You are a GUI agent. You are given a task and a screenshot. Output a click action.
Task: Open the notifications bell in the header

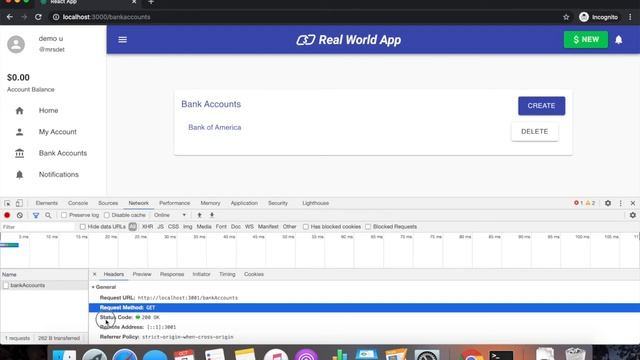(619, 40)
